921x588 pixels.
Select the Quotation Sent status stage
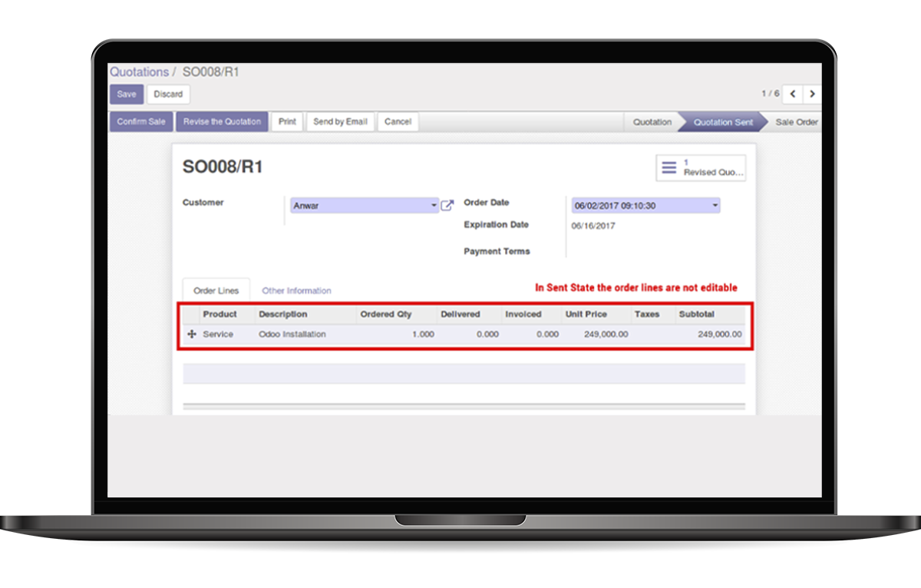pyautogui.click(x=723, y=122)
